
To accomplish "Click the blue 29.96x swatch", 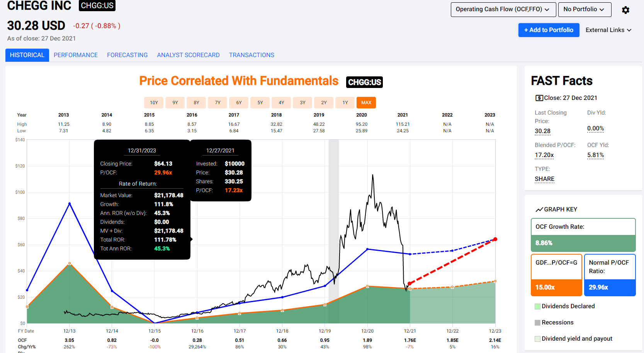I will (x=610, y=287).
